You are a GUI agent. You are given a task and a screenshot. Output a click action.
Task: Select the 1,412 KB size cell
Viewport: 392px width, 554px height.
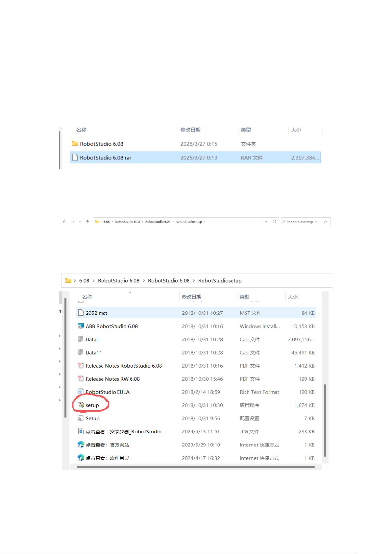pyautogui.click(x=305, y=366)
